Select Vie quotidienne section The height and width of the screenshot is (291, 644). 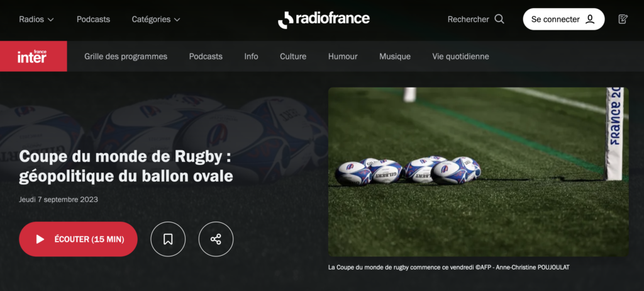[x=460, y=57]
